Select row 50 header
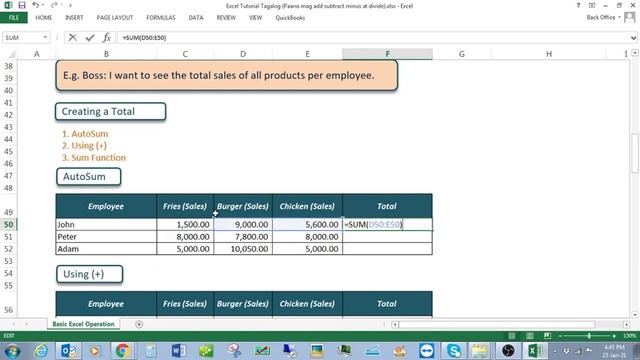Screen dimensions: 640x360 tap(9, 224)
